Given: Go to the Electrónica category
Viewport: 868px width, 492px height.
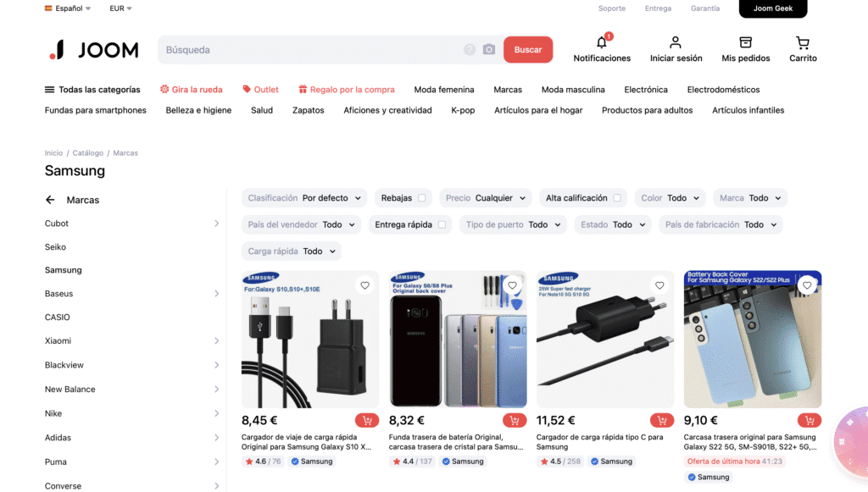Looking at the screenshot, I should pos(646,90).
